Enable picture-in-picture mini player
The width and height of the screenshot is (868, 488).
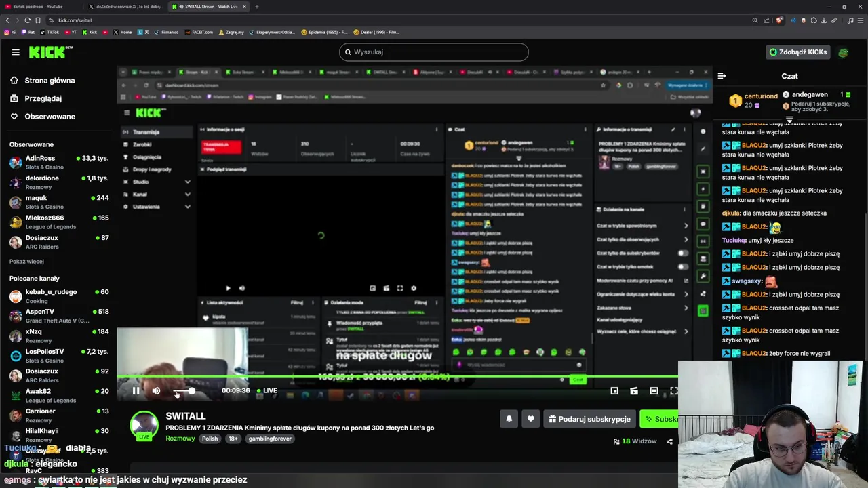(614, 390)
